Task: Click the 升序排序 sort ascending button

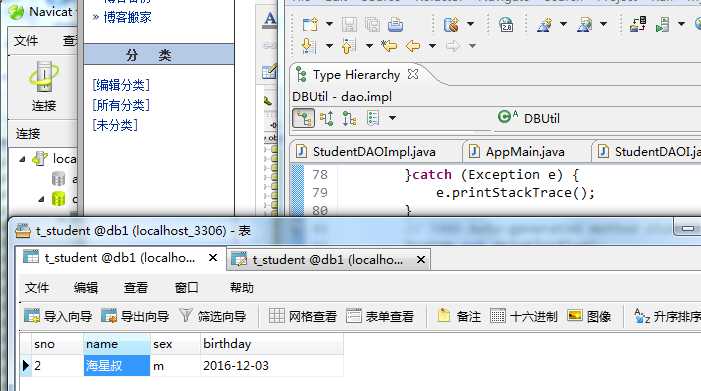Action: 667,316
